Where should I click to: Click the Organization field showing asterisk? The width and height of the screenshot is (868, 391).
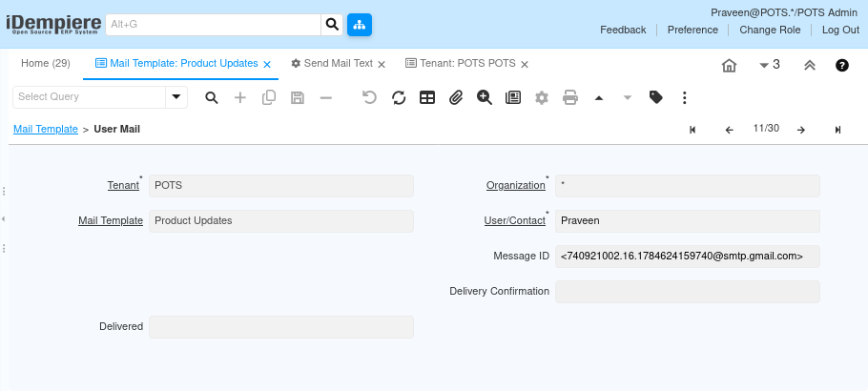(688, 186)
